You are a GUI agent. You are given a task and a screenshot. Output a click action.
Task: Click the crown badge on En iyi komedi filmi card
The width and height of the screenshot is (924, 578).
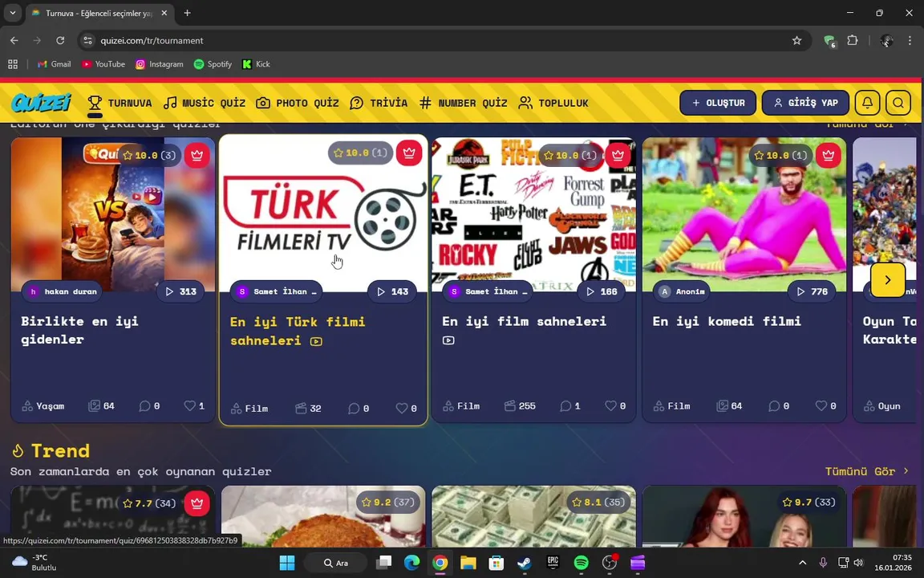coord(828,155)
